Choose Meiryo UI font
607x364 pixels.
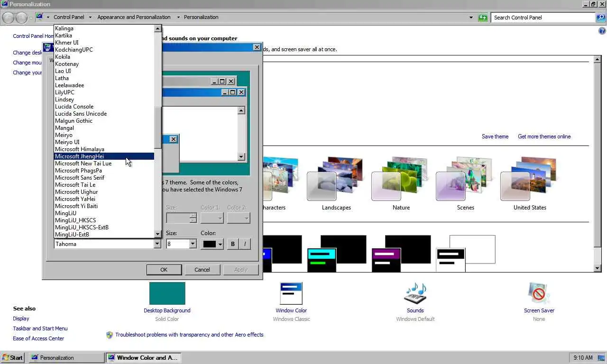point(104,142)
